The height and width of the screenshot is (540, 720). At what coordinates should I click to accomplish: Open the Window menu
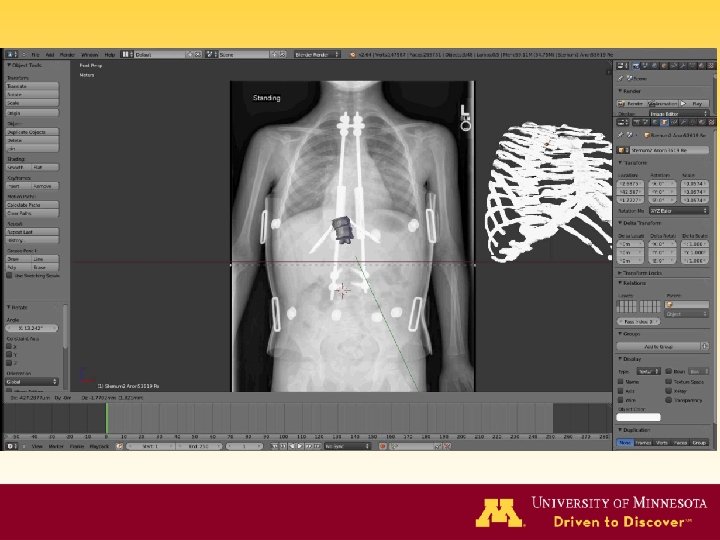90,55
